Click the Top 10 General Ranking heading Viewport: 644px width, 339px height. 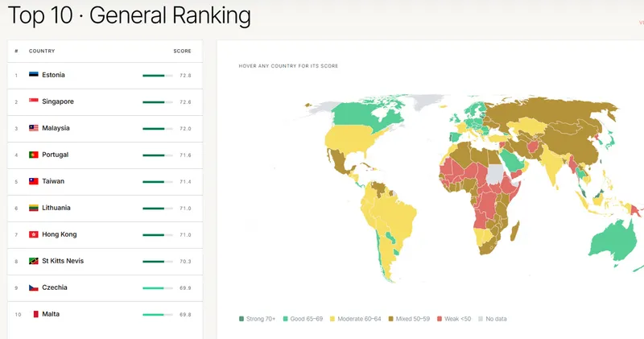pos(130,15)
